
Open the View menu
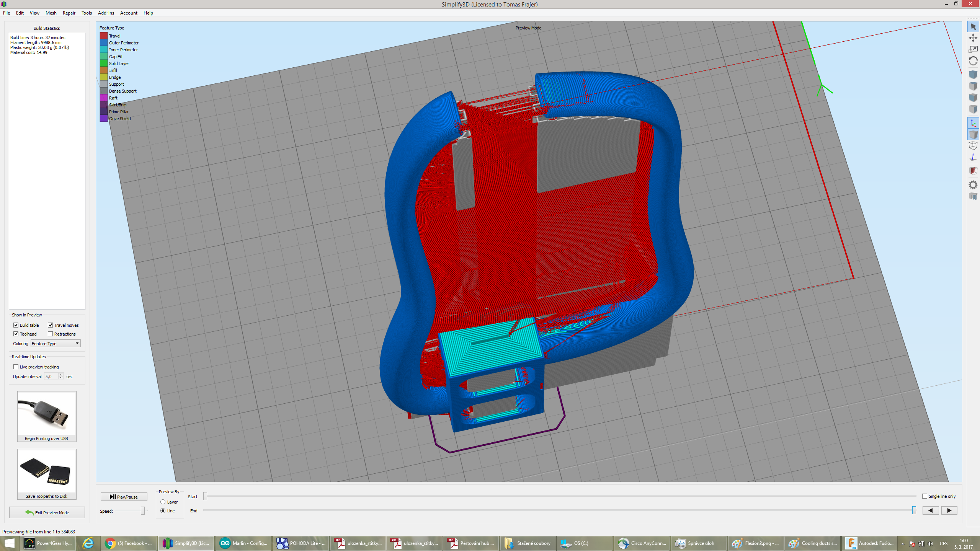[34, 13]
